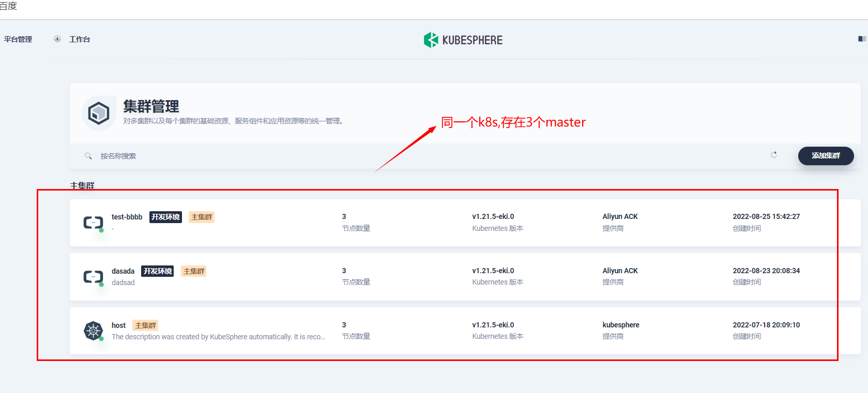Click the dasada cluster icon
Viewport: 868px width, 393px height.
point(94,277)
